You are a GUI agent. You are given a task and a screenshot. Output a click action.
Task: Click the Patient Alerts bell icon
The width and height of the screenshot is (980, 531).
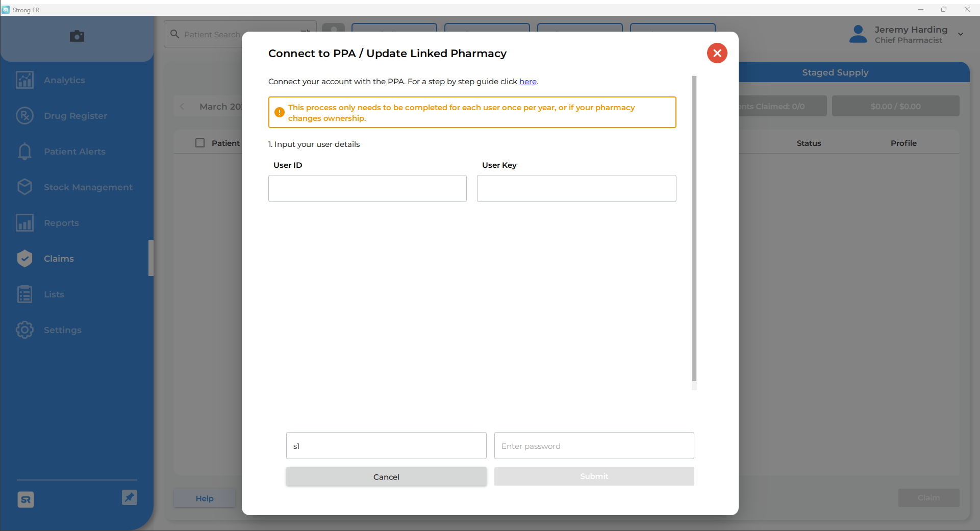(x=24, y=151)
